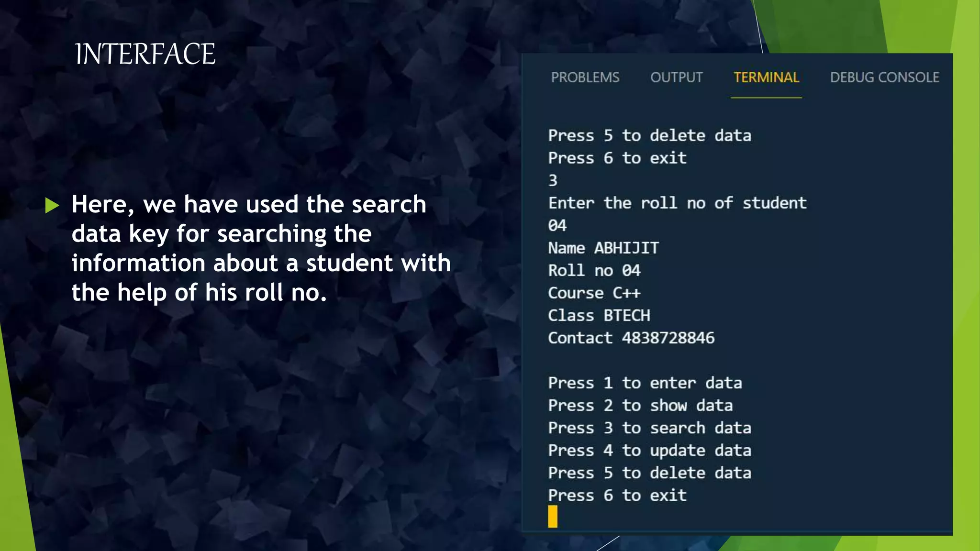Click the 'Press 1 to enter data' line

(x=645, y=383)
